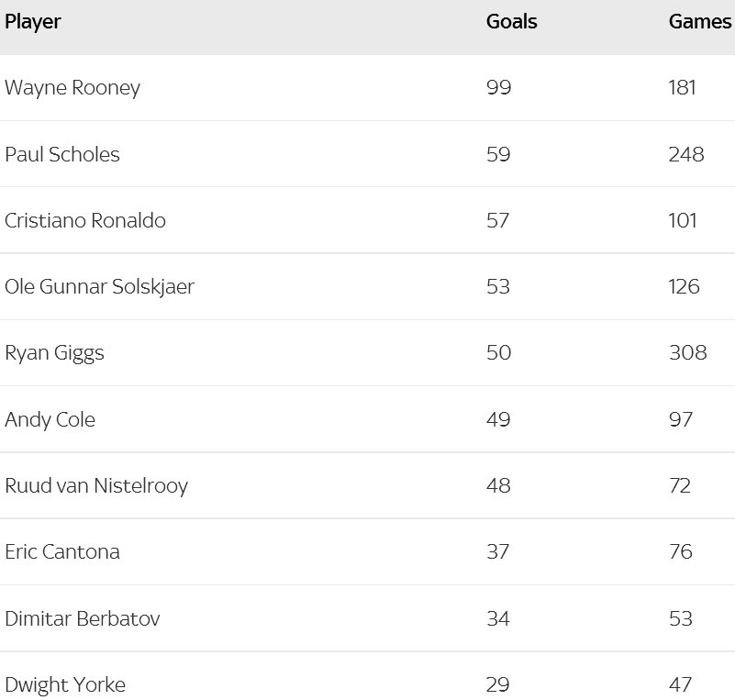Click the Player column header
This screenshot has height=700, width=735.
(33, 22)
